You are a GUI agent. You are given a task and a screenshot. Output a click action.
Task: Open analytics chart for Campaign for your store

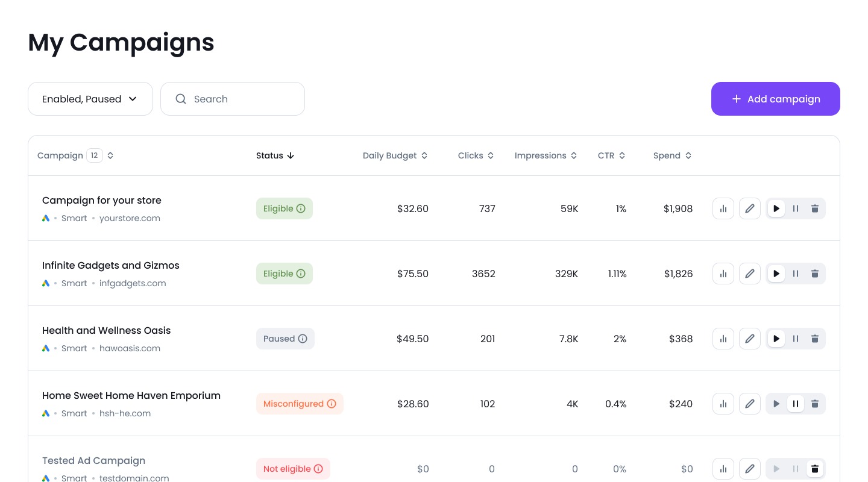tap(723, 208)
